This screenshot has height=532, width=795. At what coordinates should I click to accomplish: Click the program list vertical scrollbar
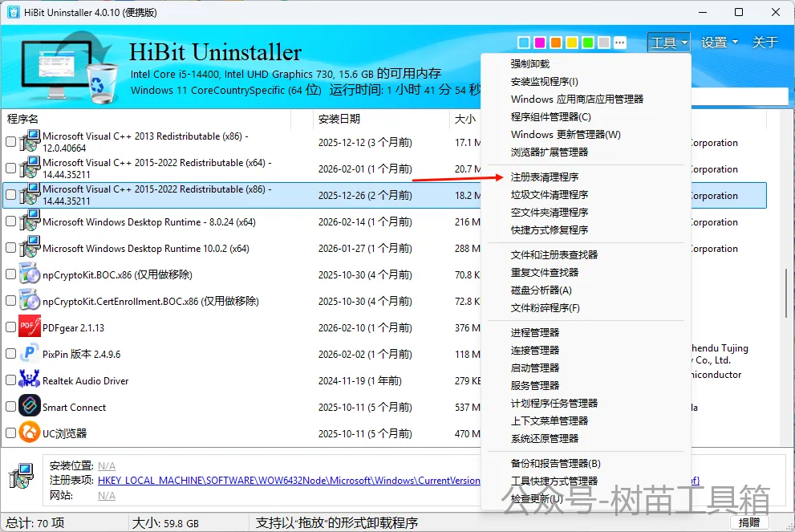pyautogui.click(x=787, y=293)
